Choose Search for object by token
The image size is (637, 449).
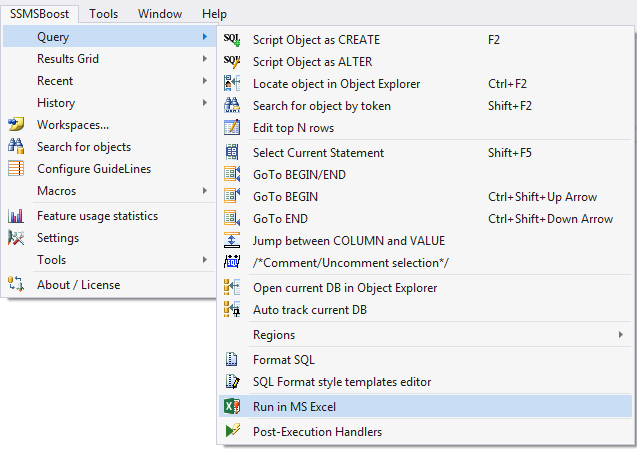point(425,106)
